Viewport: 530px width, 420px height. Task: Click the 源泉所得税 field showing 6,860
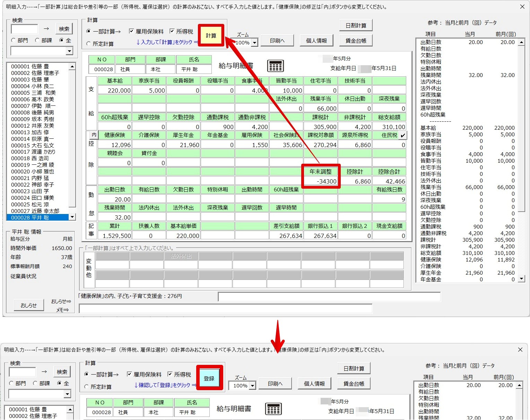click(x=355, y=145)
